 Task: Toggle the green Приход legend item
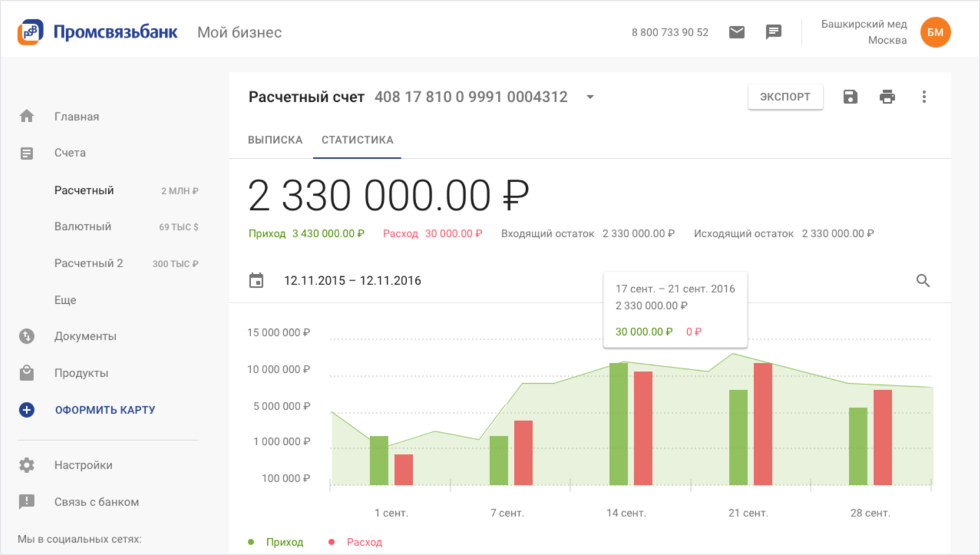pos(276,542)
